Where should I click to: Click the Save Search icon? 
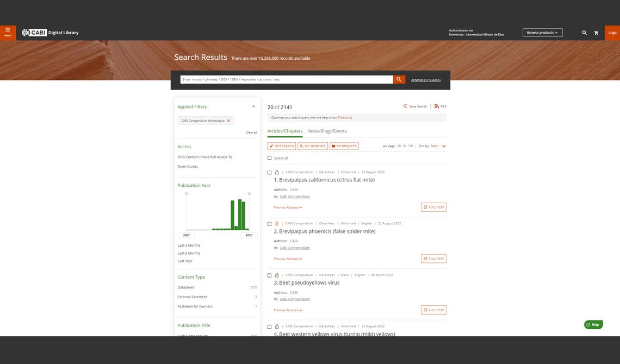click(x=405, y=106)
